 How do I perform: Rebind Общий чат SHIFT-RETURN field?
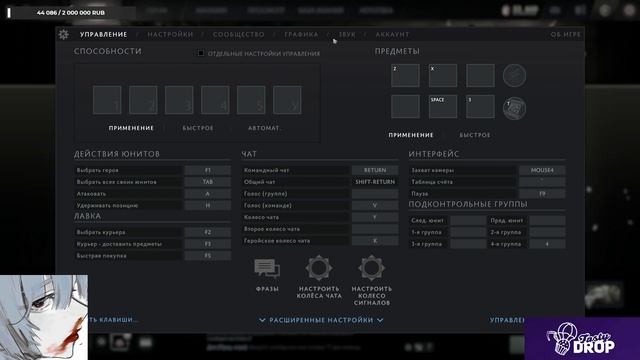click(x=375, y=182)
